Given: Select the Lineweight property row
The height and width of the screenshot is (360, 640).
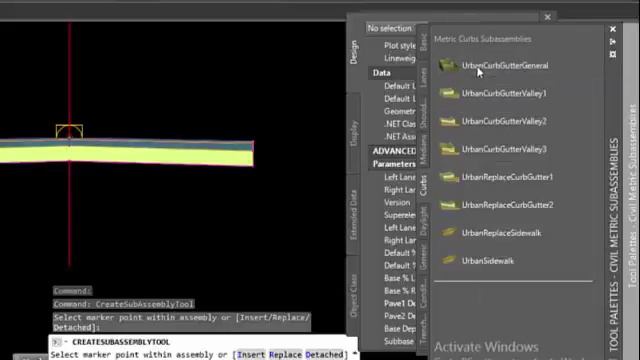Looking at the screenshot, I should pos(399,58).
